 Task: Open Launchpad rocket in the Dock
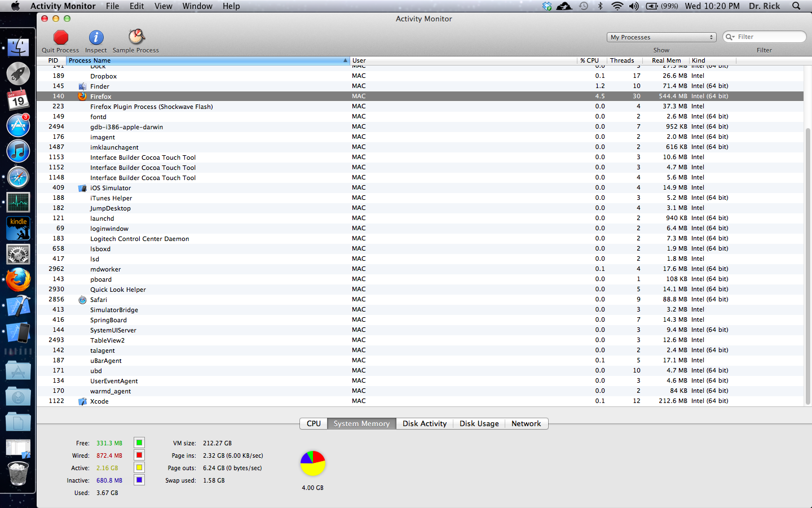18,73
